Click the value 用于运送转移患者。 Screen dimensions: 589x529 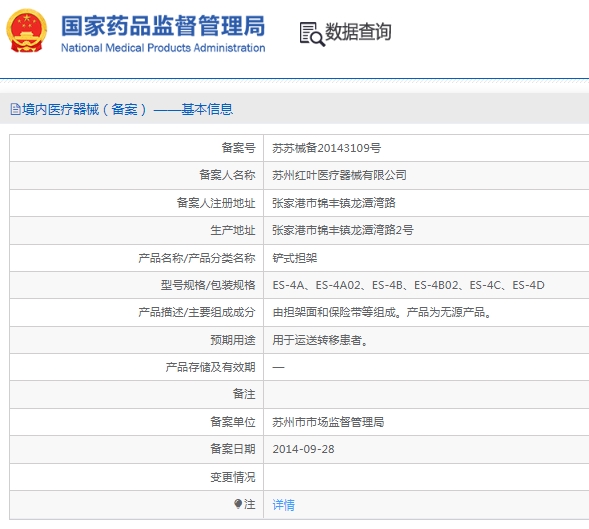pos(320,340)
